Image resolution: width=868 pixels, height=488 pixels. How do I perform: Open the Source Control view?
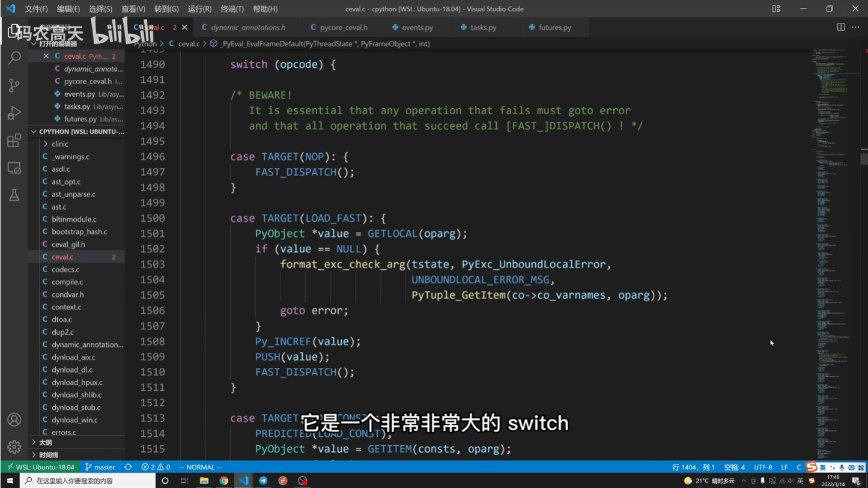(x=14, y=85)
